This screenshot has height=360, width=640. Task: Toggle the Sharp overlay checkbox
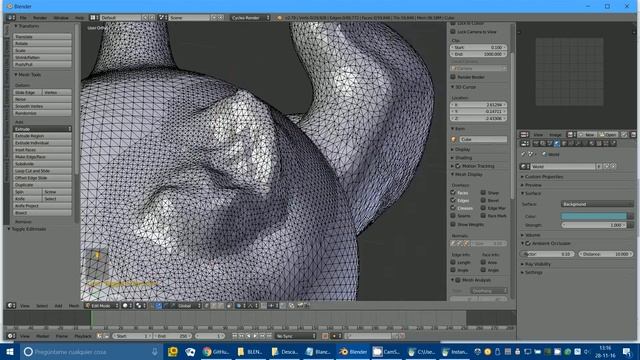483,192
